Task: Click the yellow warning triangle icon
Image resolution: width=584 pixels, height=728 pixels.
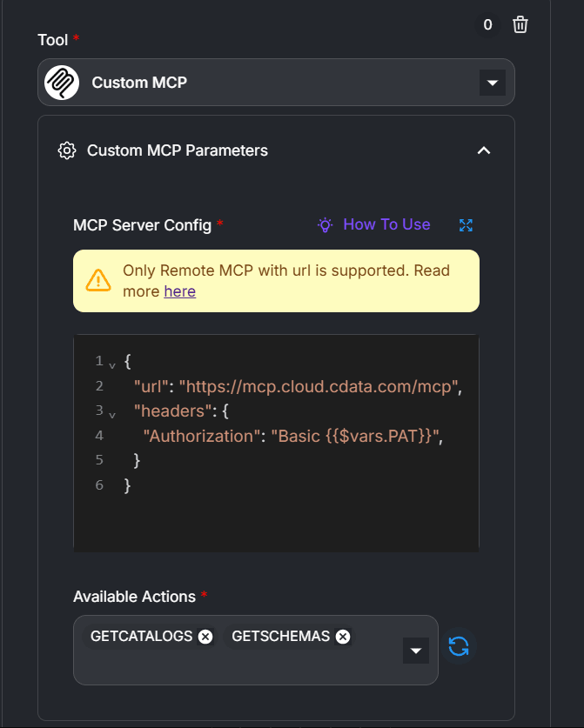Action: coord(98,280)
